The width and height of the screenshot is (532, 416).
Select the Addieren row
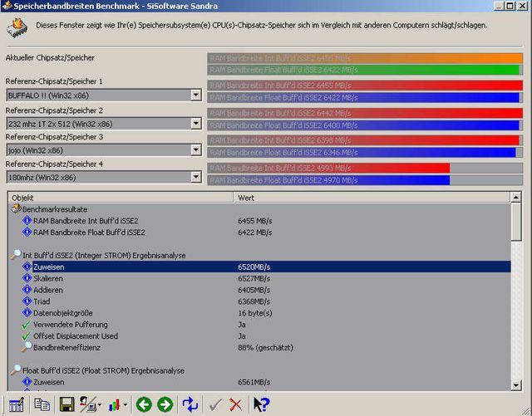[259, 290]
